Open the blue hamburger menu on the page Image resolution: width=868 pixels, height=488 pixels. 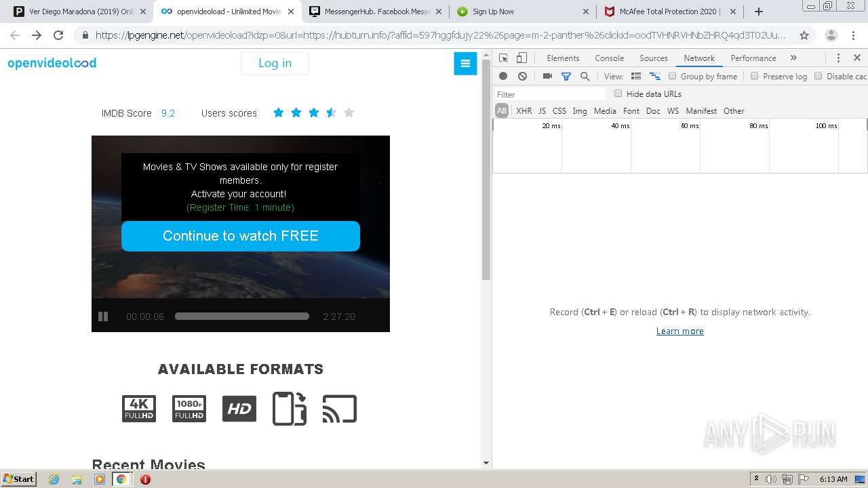pyautogui.click(x=465, y=64)
